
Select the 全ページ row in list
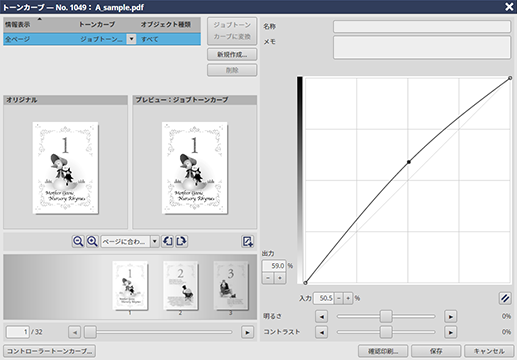click(102, 39)
